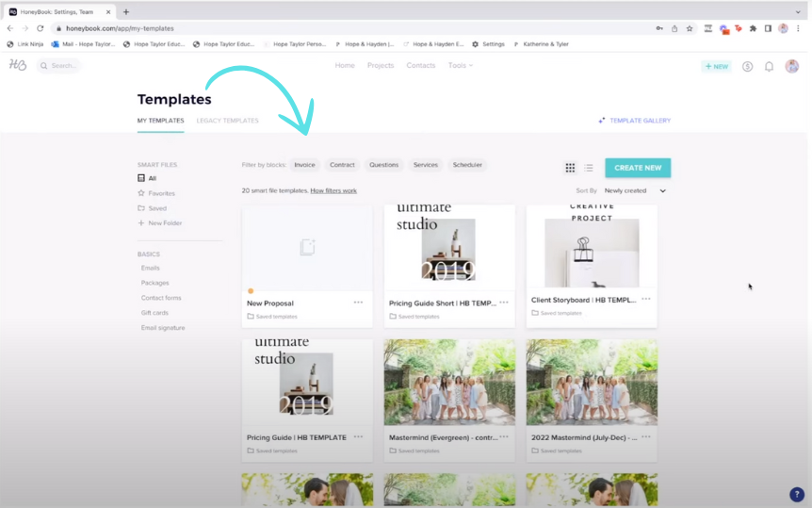Click the share page icon in address bar

pos(674,28)
